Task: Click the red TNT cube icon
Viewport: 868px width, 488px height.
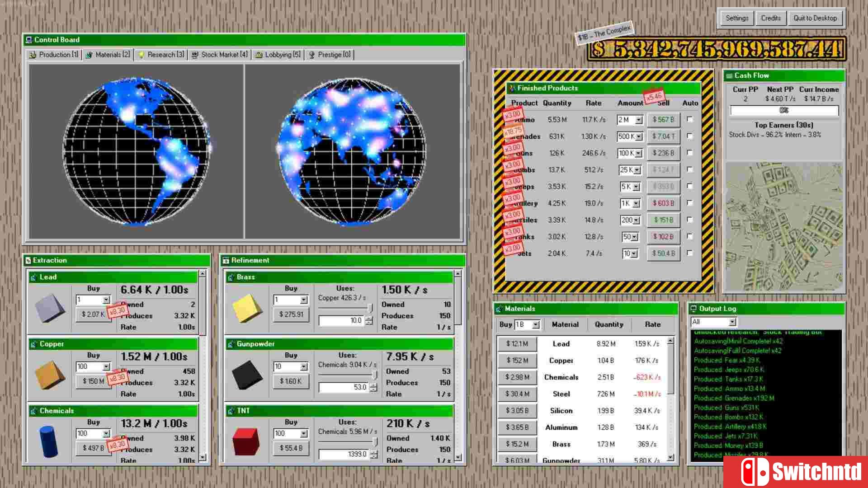Action: pyautogui.click(x=246, y=441)
